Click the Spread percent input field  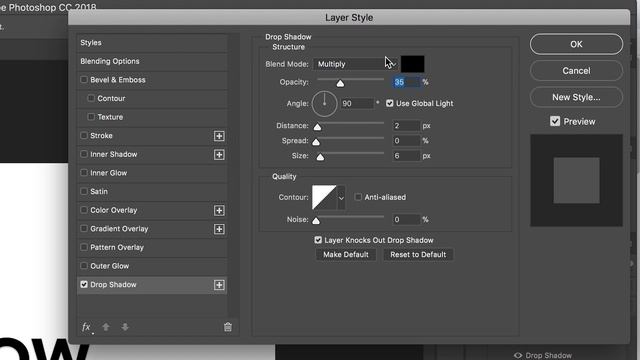tap(406, 141)
